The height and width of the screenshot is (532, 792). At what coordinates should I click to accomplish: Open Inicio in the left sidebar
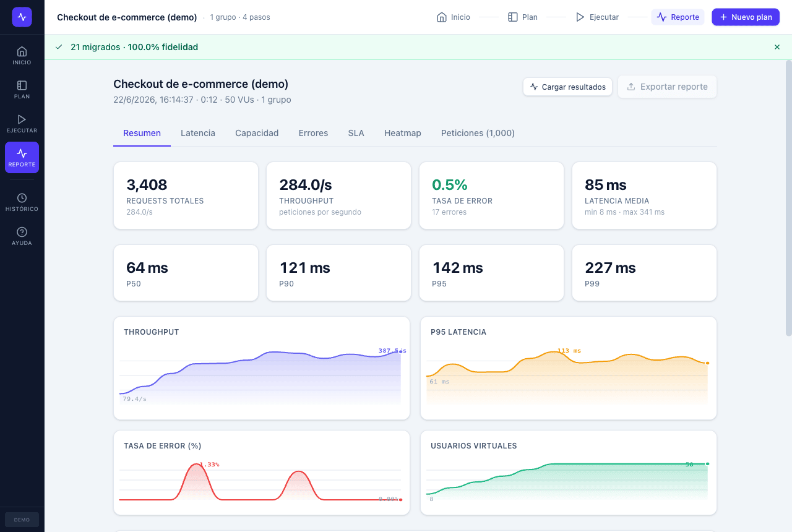point(22,56)
